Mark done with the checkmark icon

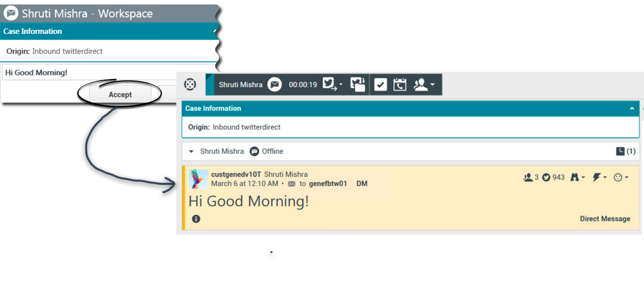[x=380, y=84]
